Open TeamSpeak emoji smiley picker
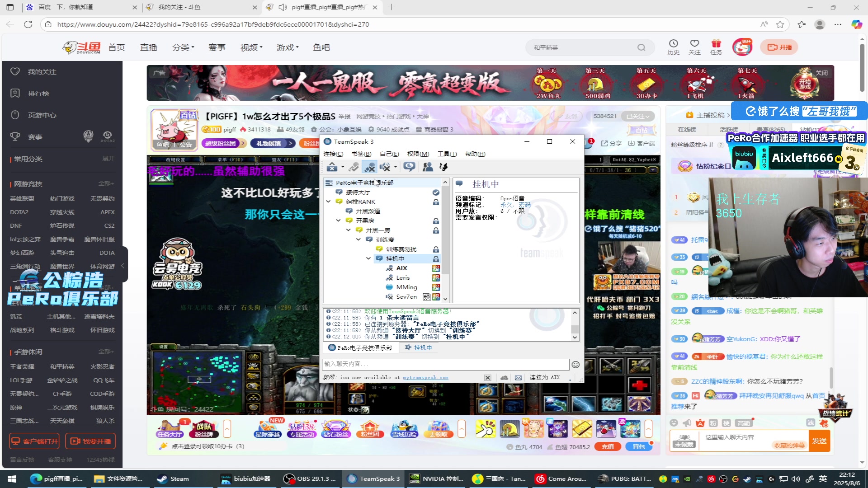 pyautogui.click(x=576, y=364)
